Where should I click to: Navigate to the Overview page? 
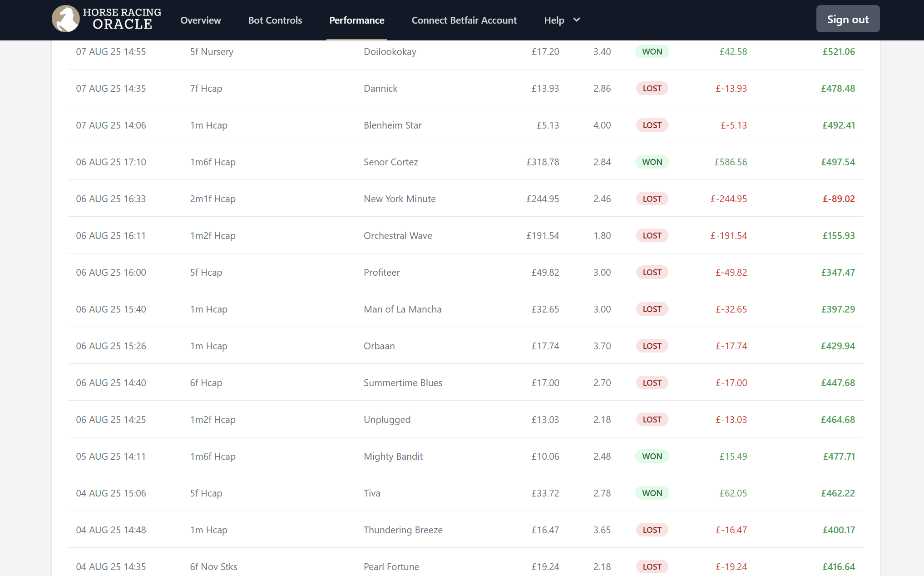pos(200,20)
